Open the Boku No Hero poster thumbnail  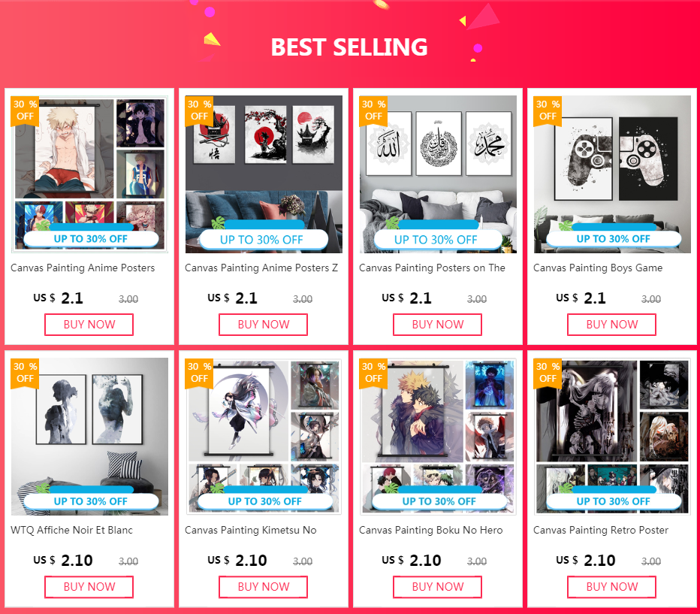pyautogui.click(x=438, y=437)
